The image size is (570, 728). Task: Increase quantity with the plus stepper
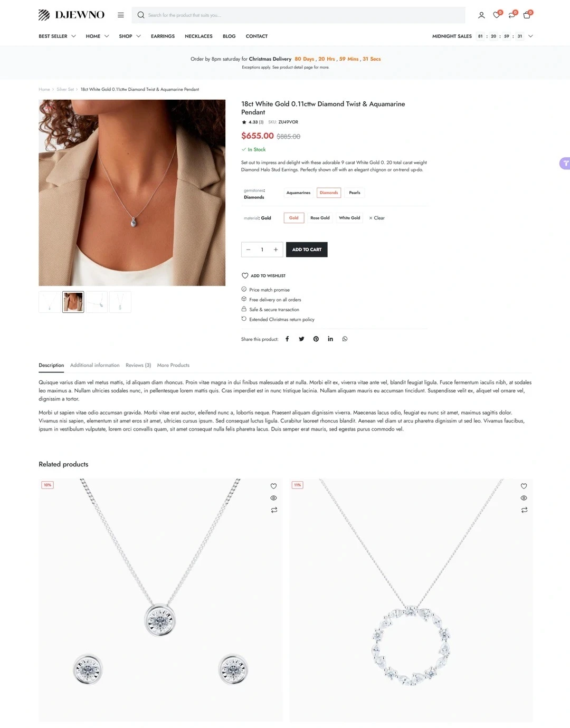[x=275, y=250]
